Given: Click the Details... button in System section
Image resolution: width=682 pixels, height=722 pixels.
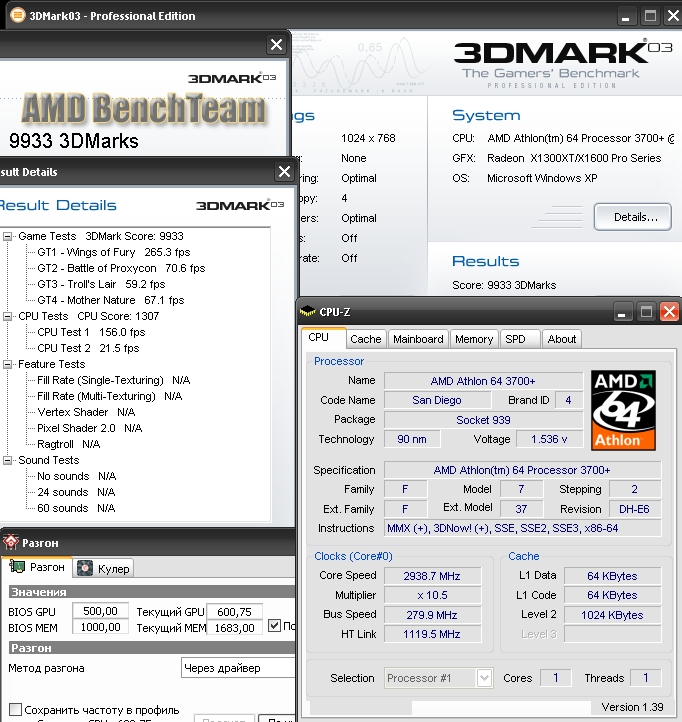Looking at the screenshot, I should [x=632, y=217].
